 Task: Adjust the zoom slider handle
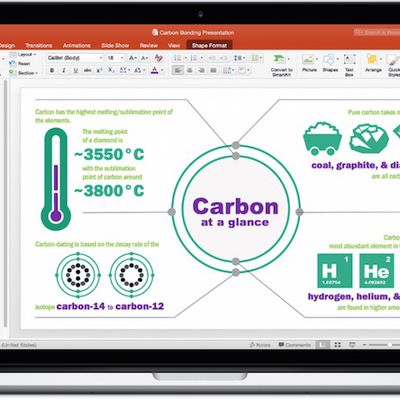(389, 345)
